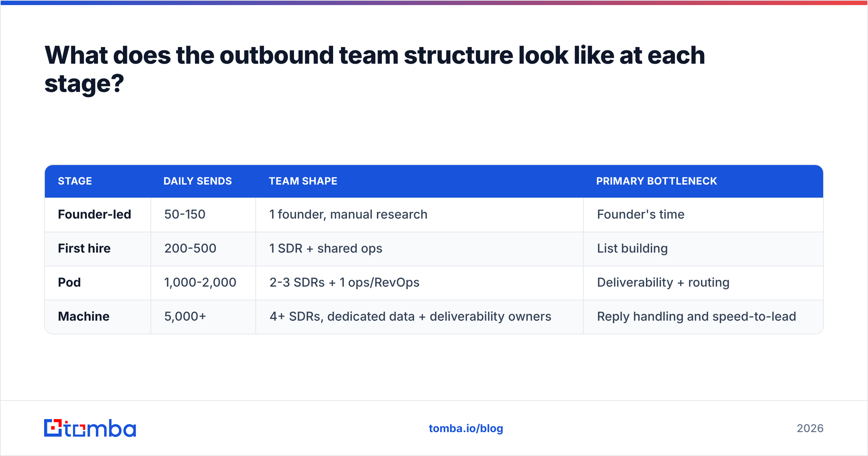Click the tomba logo
The image size is (868, 456).
(90, 428)
